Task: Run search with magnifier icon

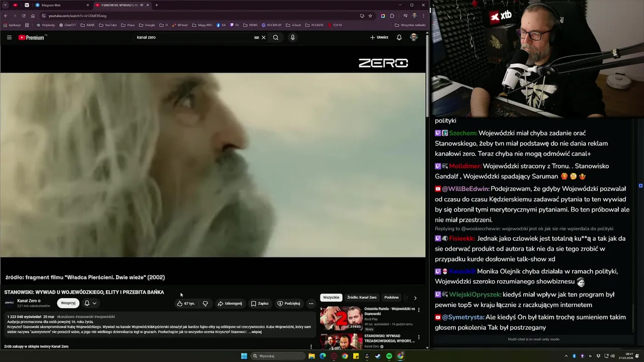Action: pos(276,37)
